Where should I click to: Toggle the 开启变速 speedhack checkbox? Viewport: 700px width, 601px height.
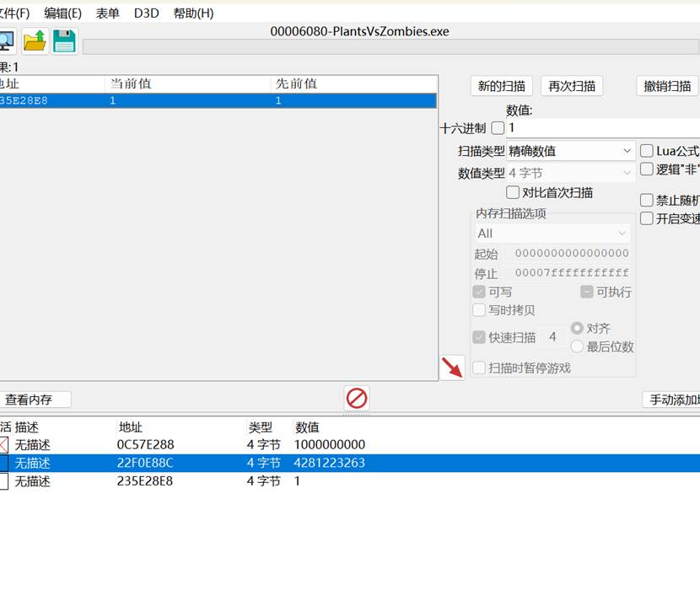pyautogui.click(x=646, y=218)
